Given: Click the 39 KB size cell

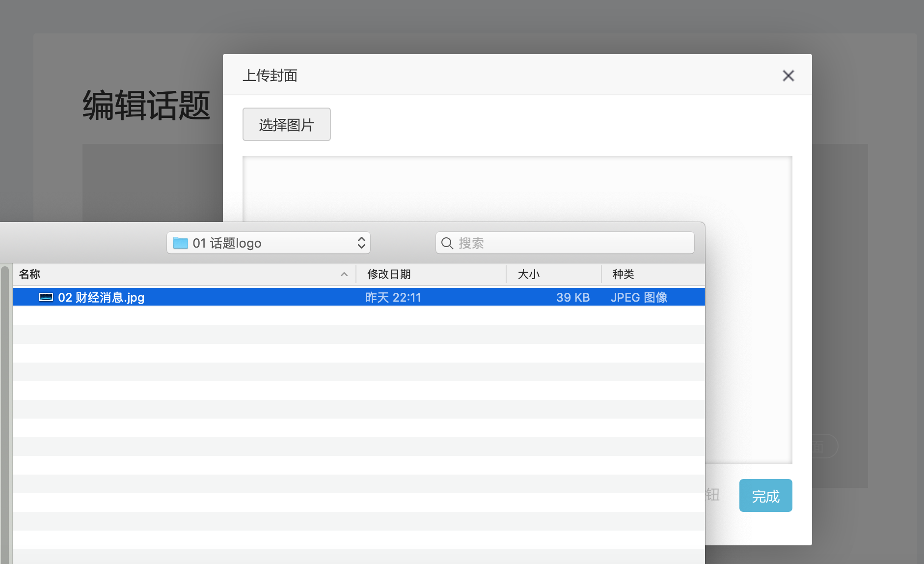Looking at the screenshot, I should 572,297.
